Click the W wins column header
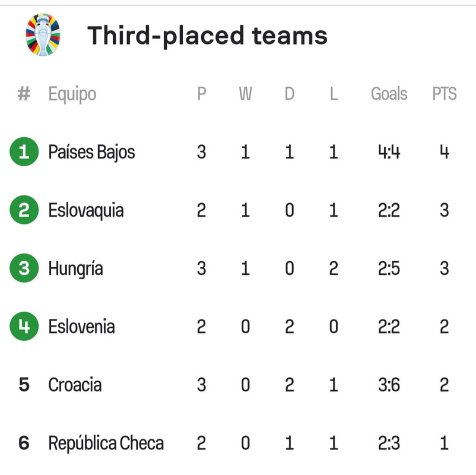The height and width of the screenshot is (475, 476). pos(245,94)
